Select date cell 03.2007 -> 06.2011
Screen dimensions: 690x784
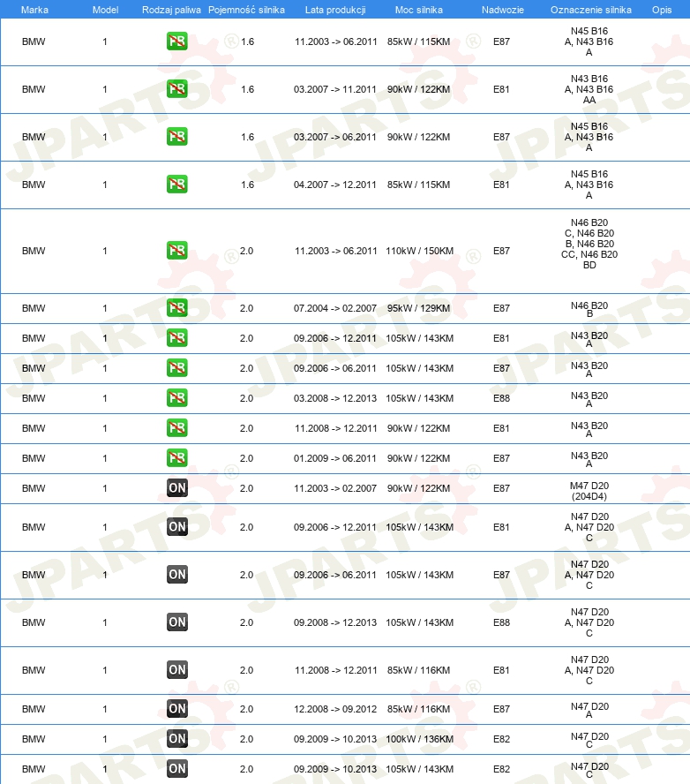click(x=334, y=137)
